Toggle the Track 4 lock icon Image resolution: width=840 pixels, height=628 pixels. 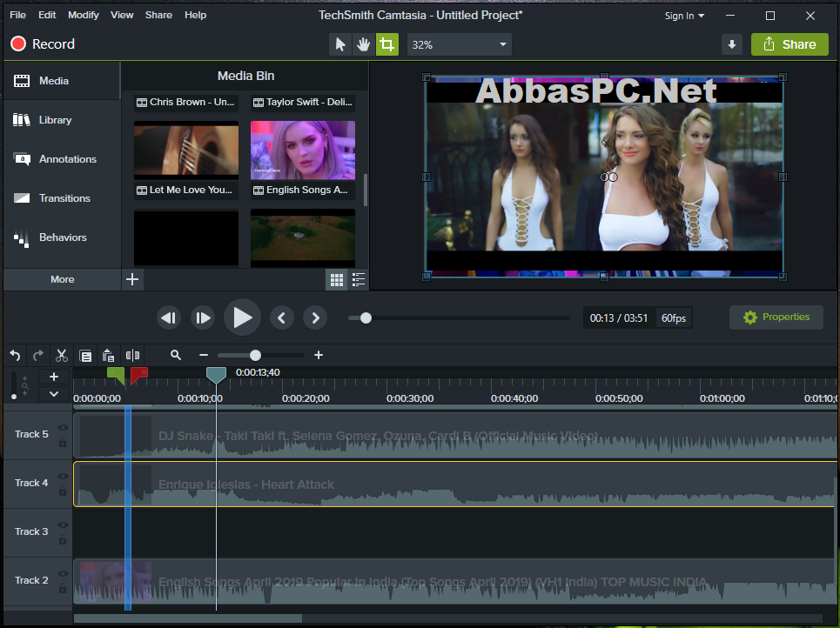click(64, 491)
